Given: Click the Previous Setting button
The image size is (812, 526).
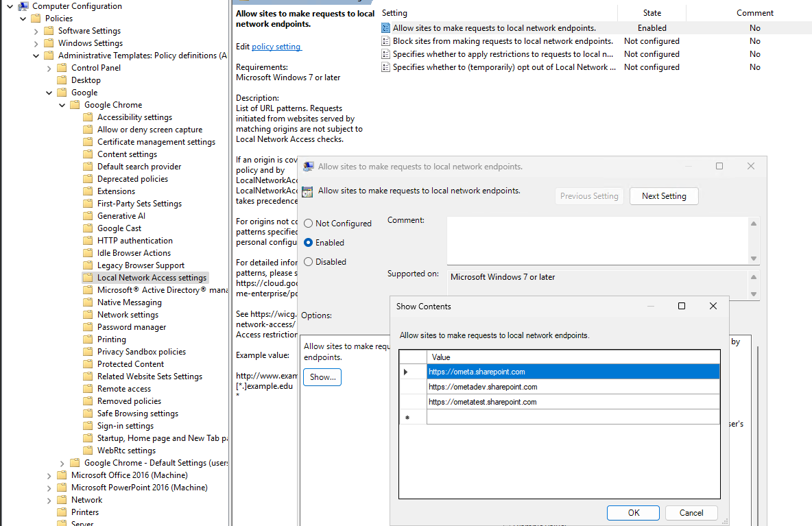Looking at the screenshot, I should (589, 196).
